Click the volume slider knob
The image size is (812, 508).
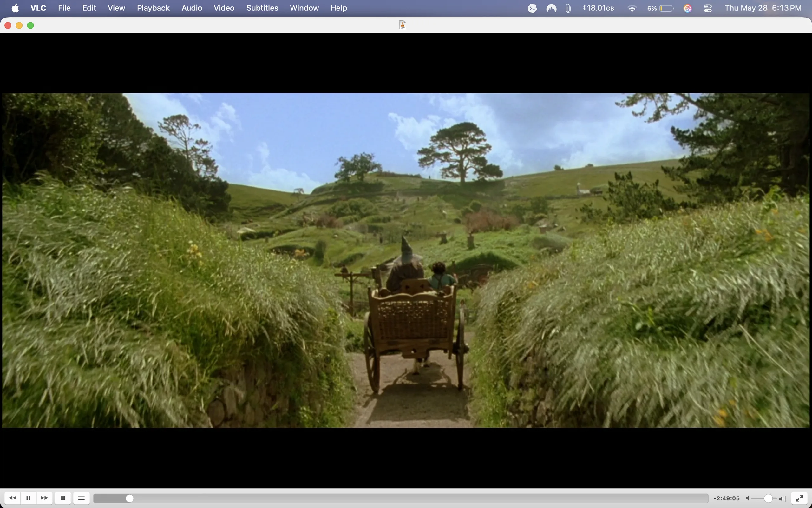768,498
